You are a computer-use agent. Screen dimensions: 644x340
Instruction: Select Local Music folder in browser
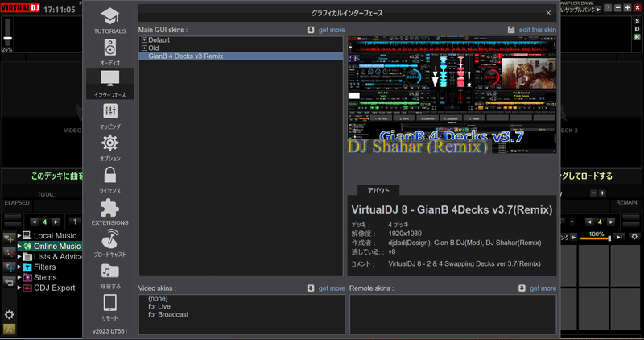coord(55,235)
